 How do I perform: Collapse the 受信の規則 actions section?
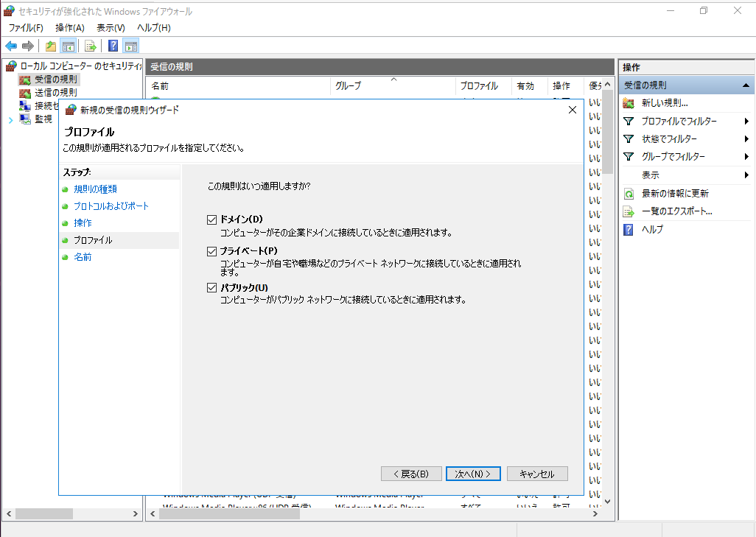[746, 85]
